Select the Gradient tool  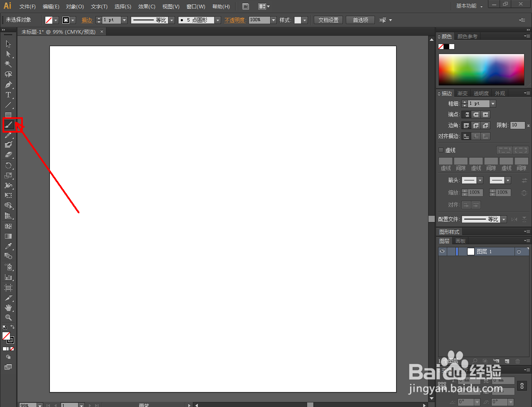(x=8, y=236)
